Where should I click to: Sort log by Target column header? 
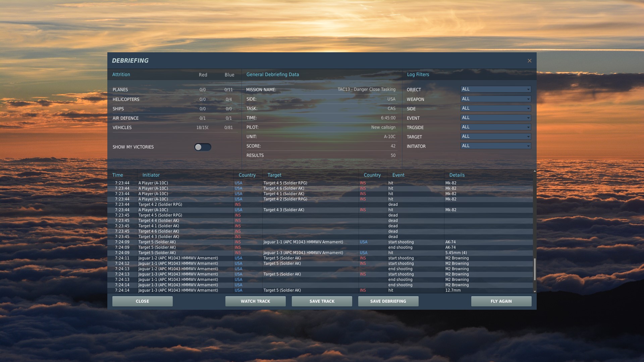pos(274,175)
